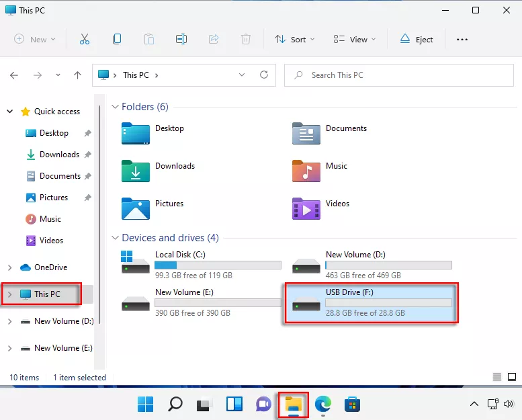Click the Copy icon in toolbar
The height and width of the screenshot is (420, 522).
[x=117, y=39]
